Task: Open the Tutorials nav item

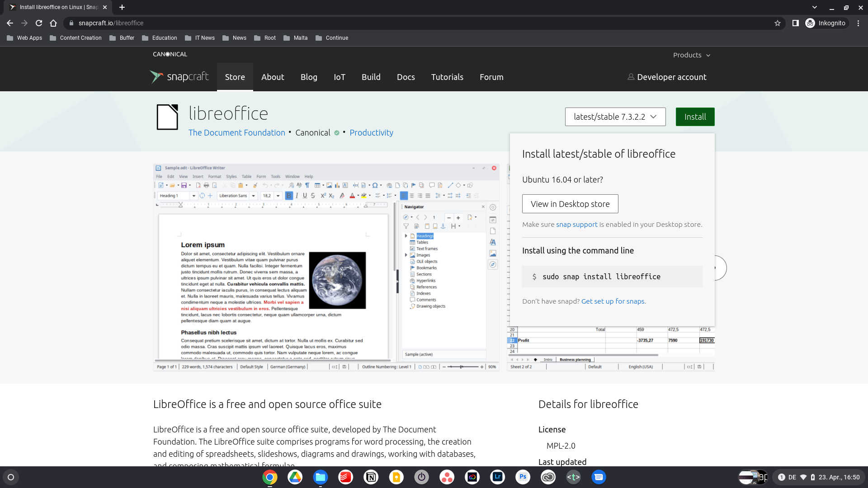Action: tap(447, 77)
